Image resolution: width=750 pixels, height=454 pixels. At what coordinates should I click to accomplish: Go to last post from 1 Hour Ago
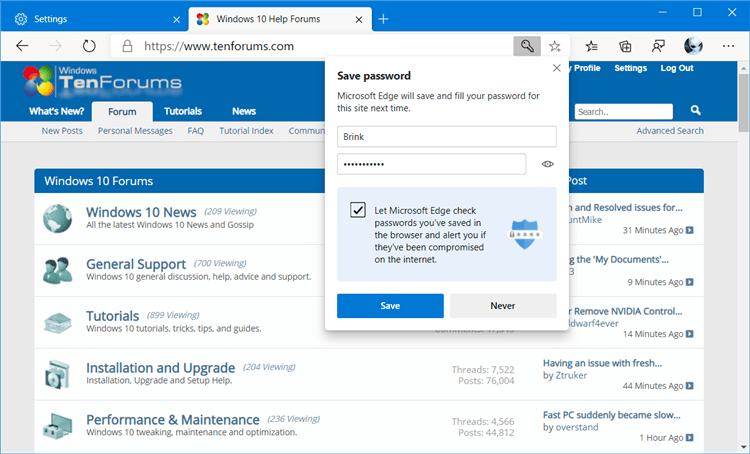(x=690, y=438)
